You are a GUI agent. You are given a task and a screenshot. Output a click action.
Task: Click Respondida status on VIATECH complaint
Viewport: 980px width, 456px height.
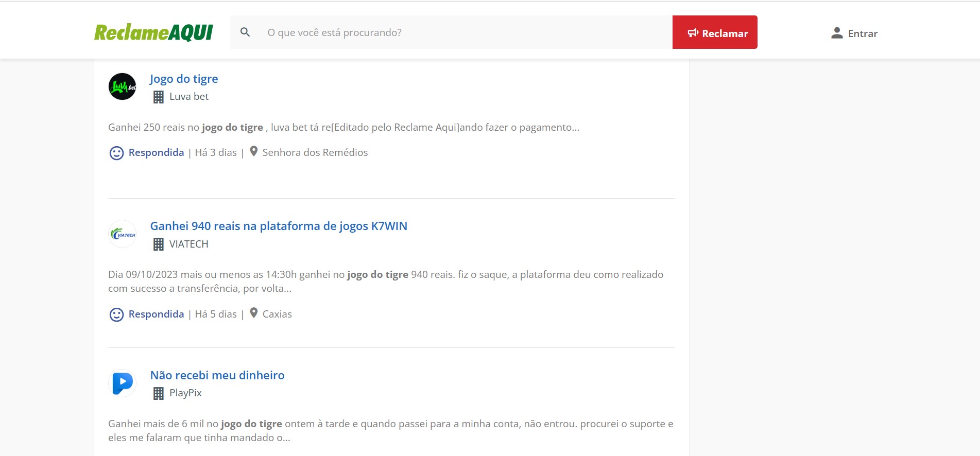coord(156,314)
